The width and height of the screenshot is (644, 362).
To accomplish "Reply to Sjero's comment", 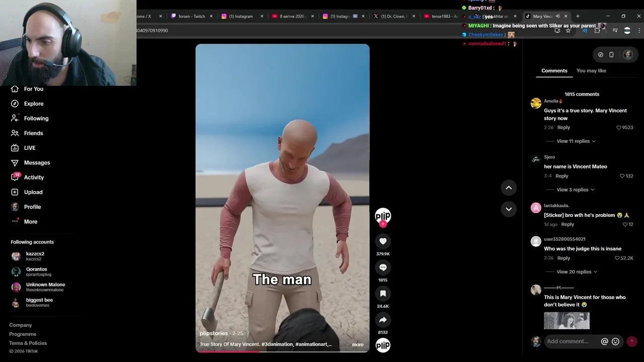I will pos(562,176).
